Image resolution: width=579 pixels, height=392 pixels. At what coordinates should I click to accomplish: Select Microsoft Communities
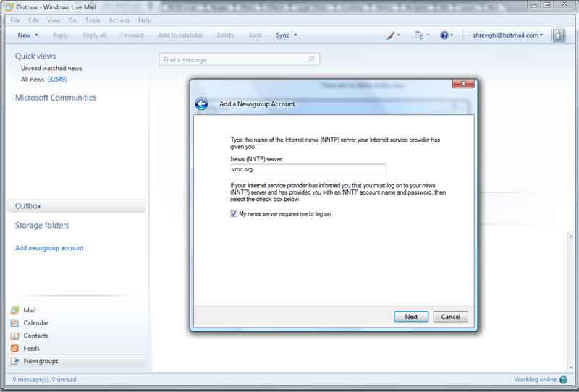(56, 98)
